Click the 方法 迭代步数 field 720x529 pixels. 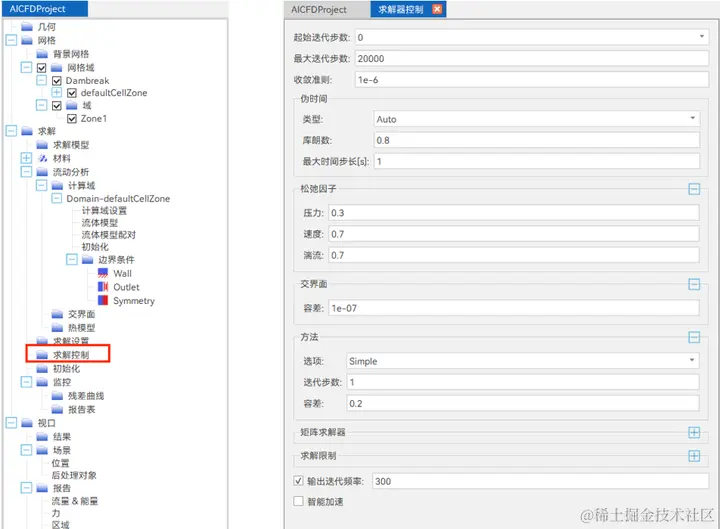coord(523,382)
